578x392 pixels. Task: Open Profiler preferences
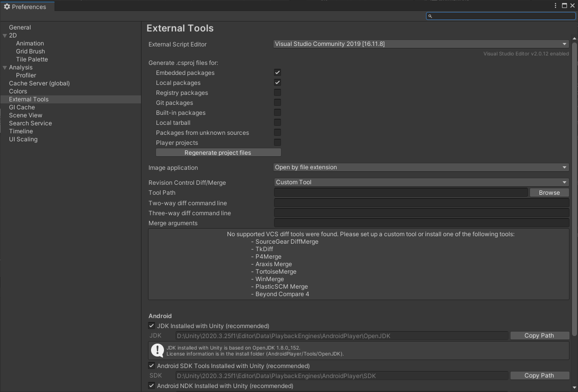26,75
